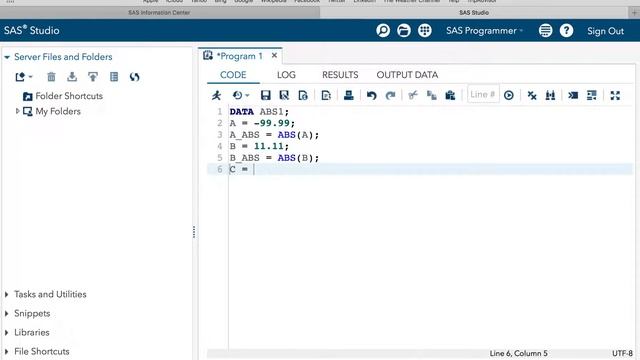
Task: Save the program with the floppy disk icon
Action: coord(266,96)
